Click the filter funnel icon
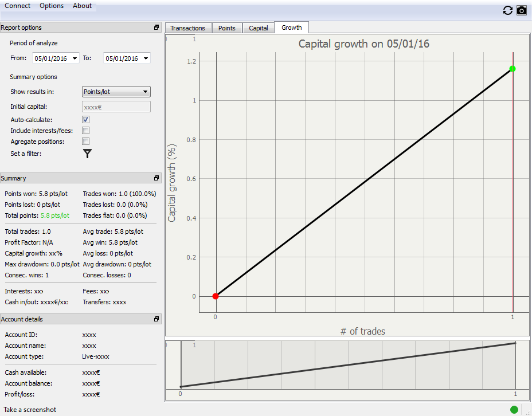Screen dimensions: 532x416 [87, 154]
